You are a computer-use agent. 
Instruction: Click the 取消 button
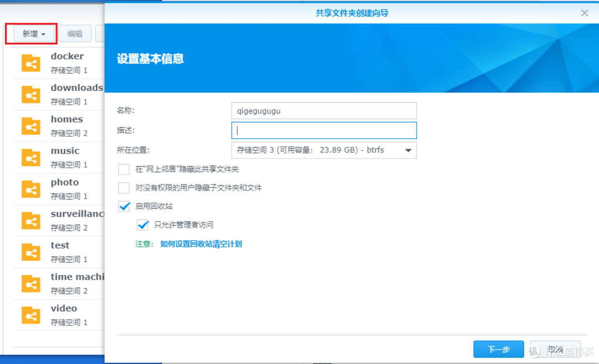click(x=555, y=349)
